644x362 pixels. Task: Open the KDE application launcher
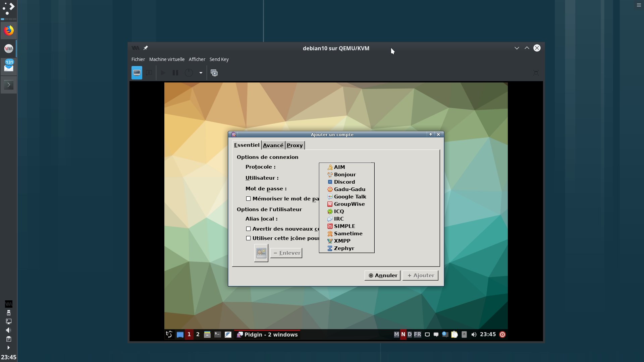click(9, 9)
